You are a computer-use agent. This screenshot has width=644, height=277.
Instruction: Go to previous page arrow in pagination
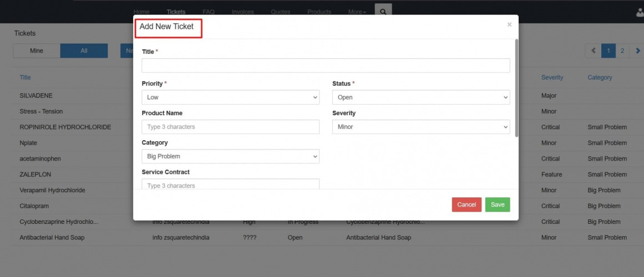(x=594, y=51)
